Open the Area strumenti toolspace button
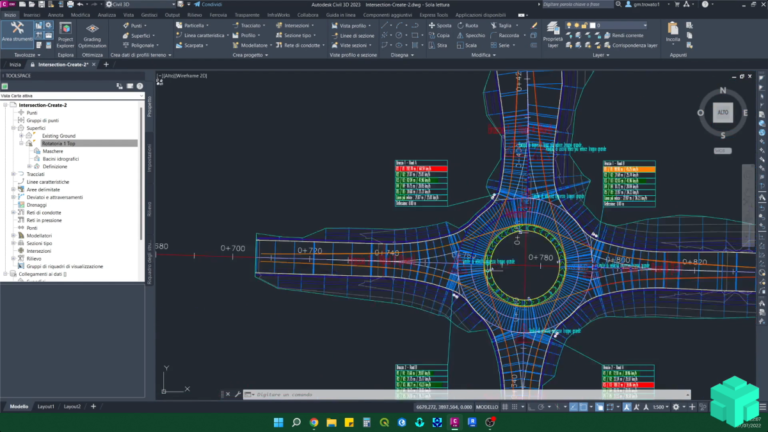 point(17,33)
